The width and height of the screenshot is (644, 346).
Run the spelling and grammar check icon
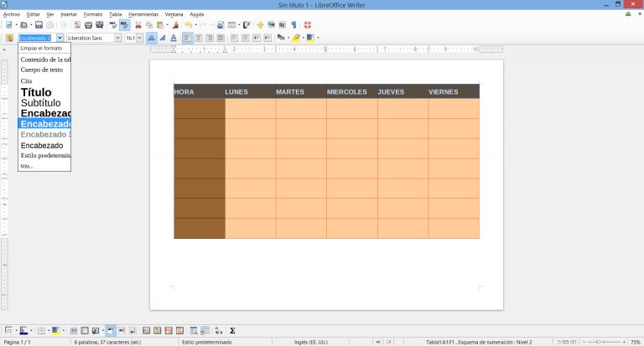coord(113,25)
